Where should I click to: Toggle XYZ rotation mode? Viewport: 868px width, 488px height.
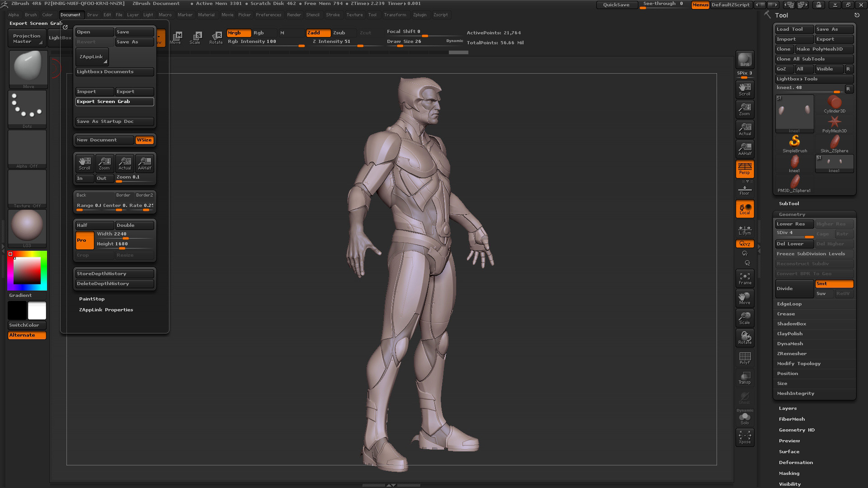745,244
